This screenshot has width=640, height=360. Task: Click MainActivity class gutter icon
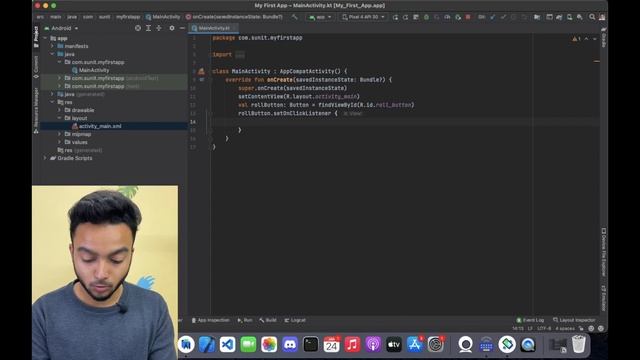click(x=201, y=71)
